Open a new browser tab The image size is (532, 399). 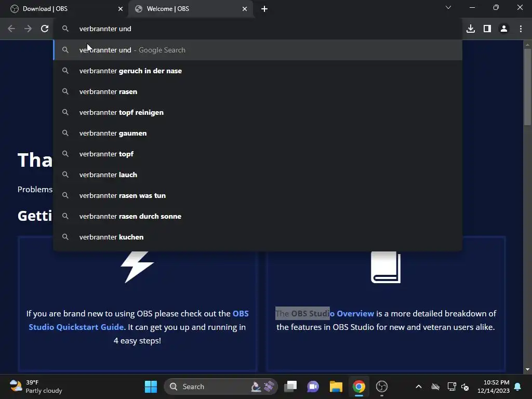264,9
